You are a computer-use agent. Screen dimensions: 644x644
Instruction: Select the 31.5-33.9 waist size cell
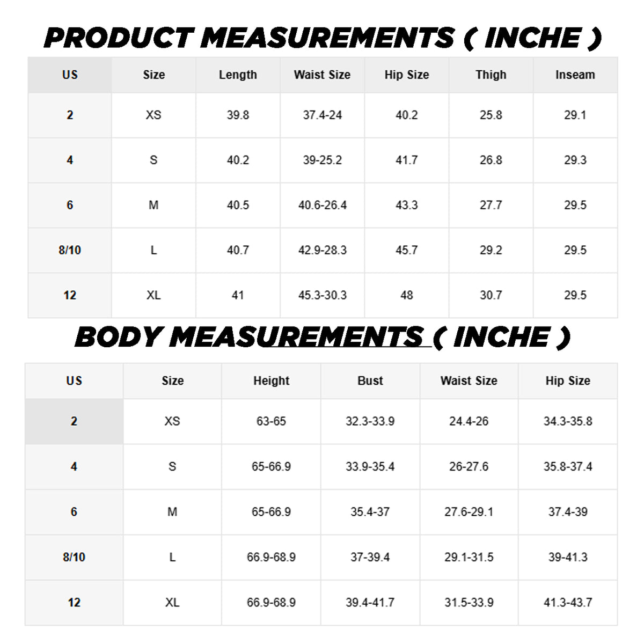tap(469, 603)
